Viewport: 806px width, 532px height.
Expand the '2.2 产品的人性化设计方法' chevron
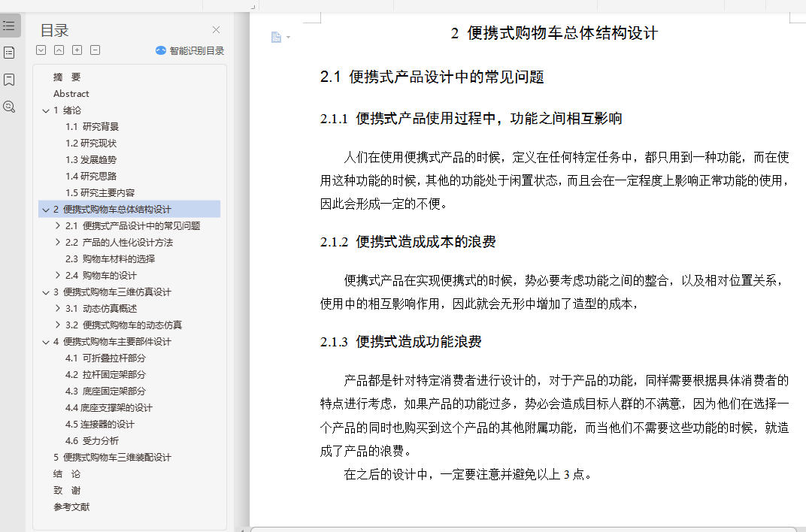[x=58, y=242]
